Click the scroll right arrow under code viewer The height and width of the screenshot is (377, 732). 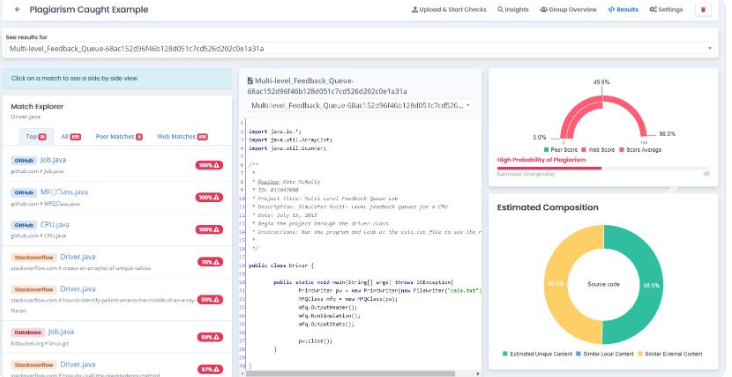click(x=477, y=373)
